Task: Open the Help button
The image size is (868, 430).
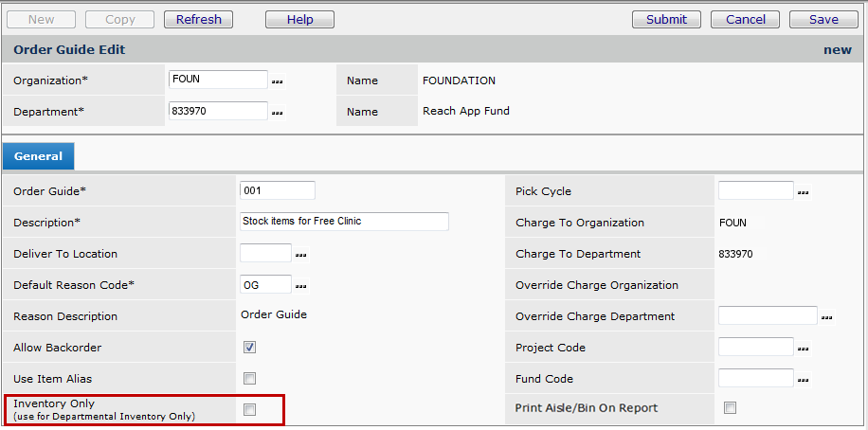Action: [299, 19]
